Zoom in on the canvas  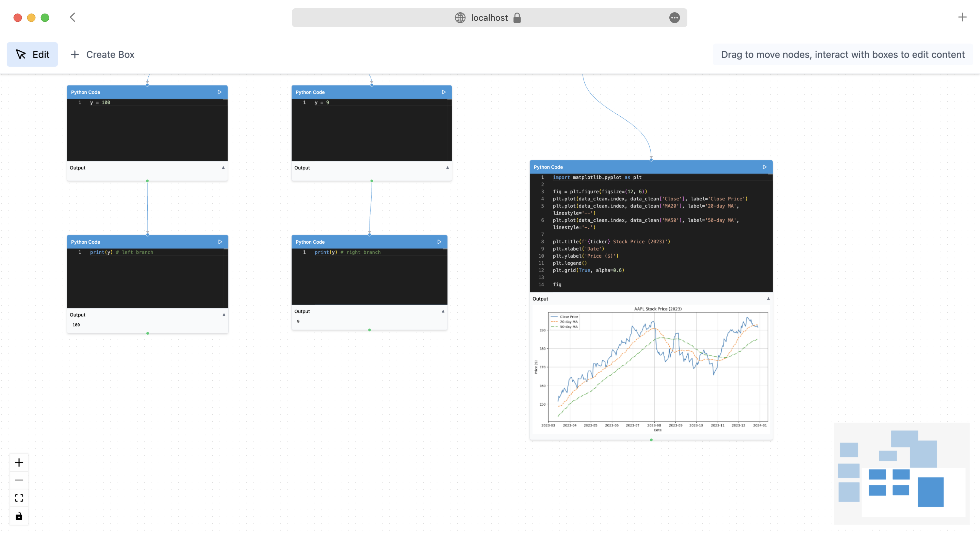(19, 462)
